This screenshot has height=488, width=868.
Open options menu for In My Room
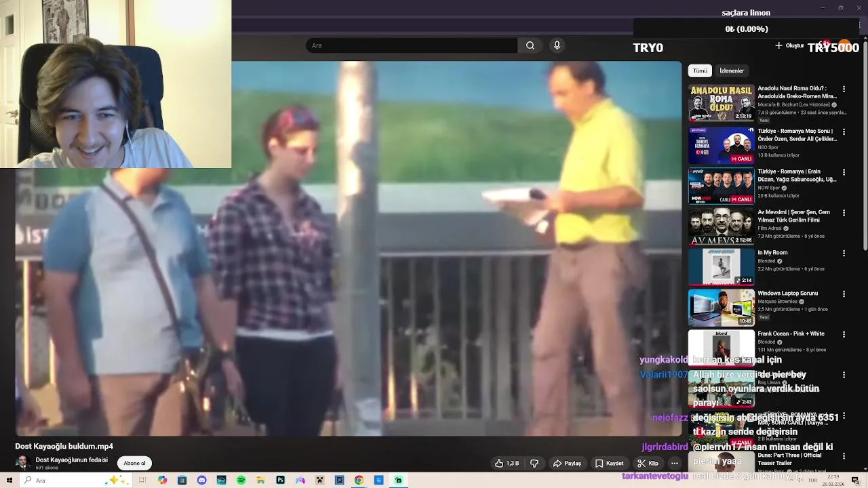(844, 253)
